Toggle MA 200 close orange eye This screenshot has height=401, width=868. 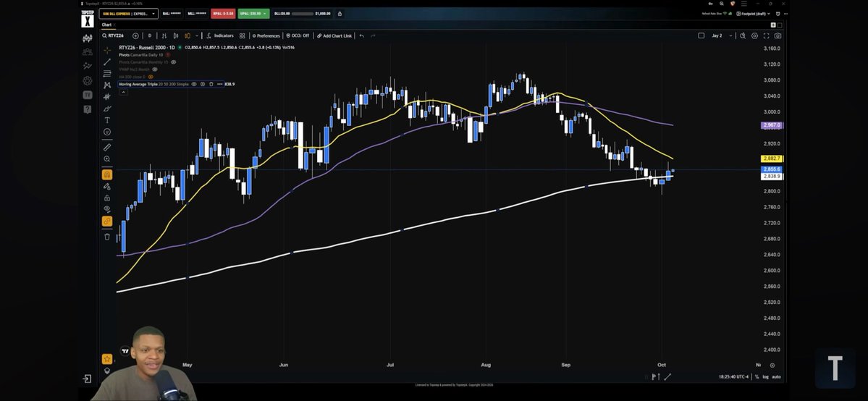[151, 77]
